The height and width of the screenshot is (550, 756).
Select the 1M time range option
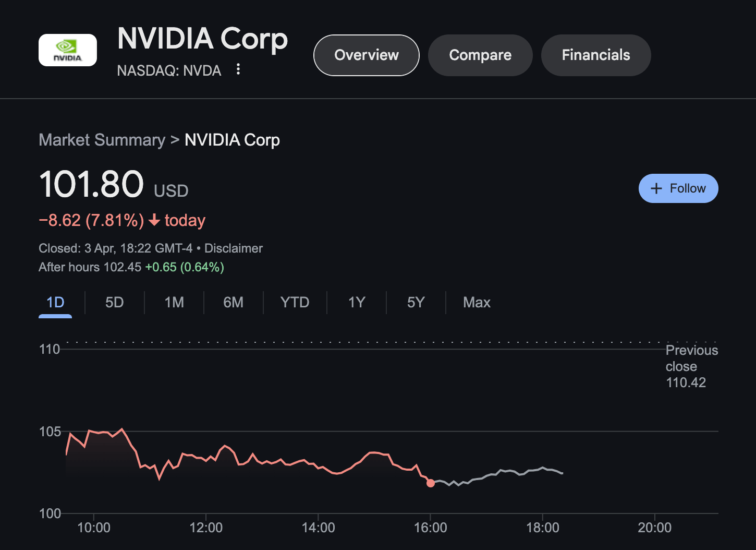pos(174,302)
